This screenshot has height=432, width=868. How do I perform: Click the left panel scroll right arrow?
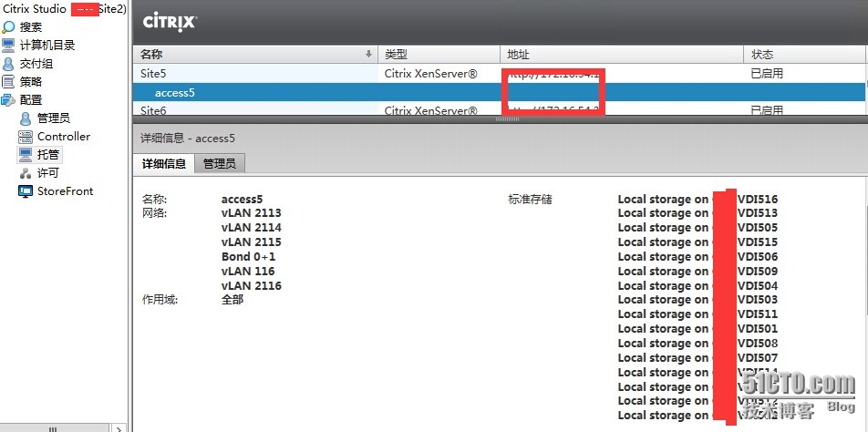(x=119, y=428)
